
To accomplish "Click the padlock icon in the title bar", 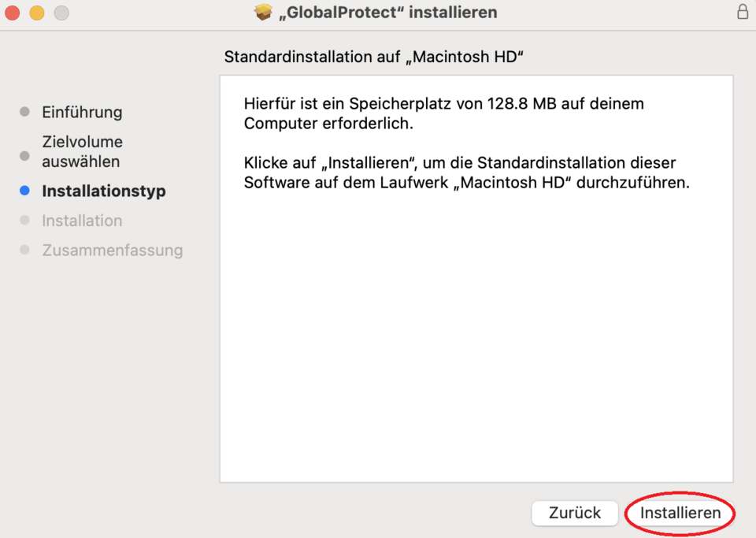I will [742, 12].
